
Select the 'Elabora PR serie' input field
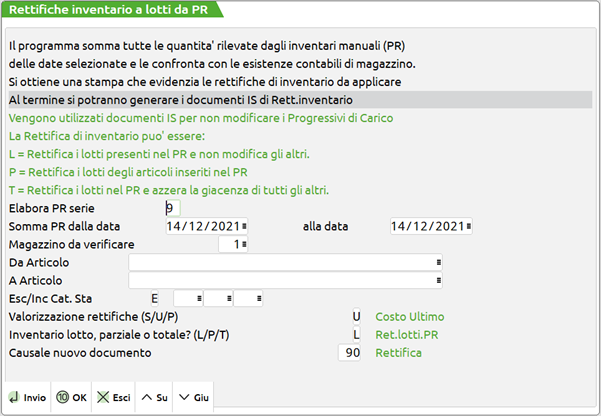point(173,208)
